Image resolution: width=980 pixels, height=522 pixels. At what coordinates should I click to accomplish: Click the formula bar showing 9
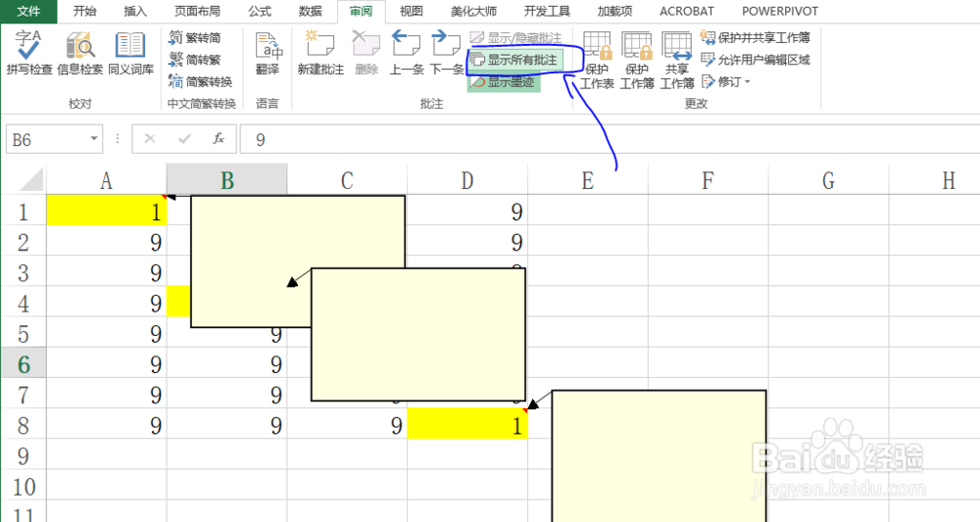[x=610, y=139]
